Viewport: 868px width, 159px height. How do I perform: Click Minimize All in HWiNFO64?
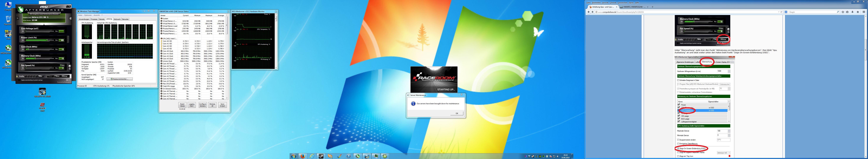click(x=212, y=105)
